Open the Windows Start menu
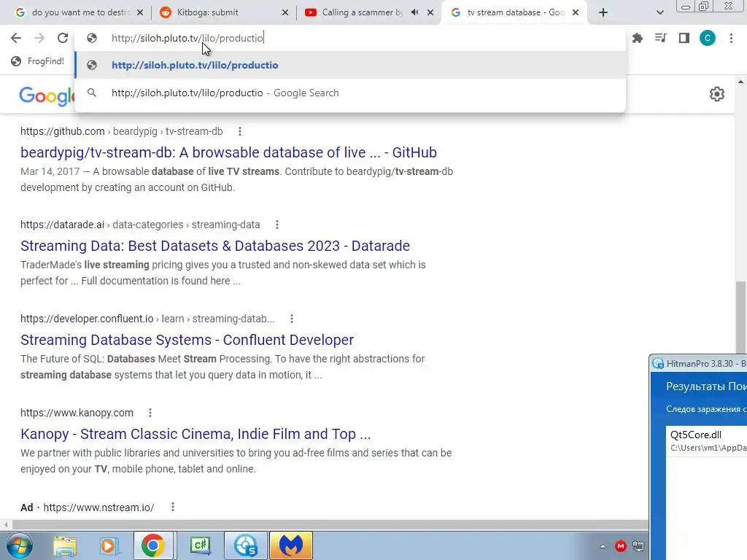 (20, 545)
